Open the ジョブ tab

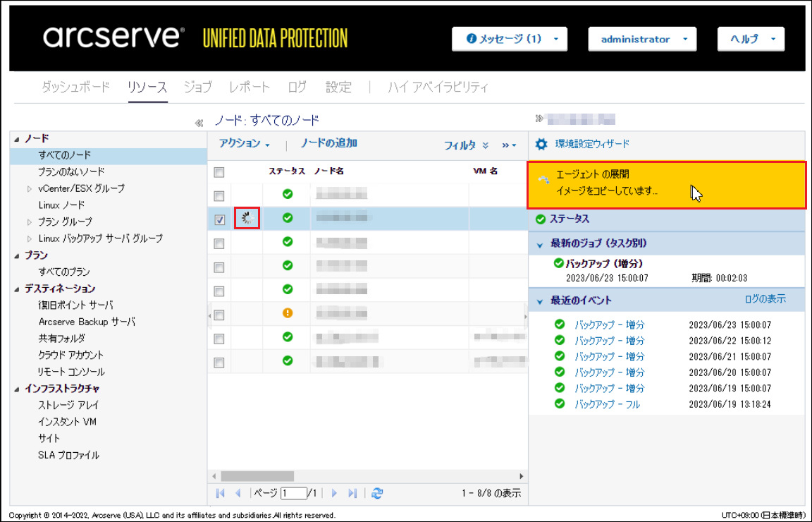(197, 87)
